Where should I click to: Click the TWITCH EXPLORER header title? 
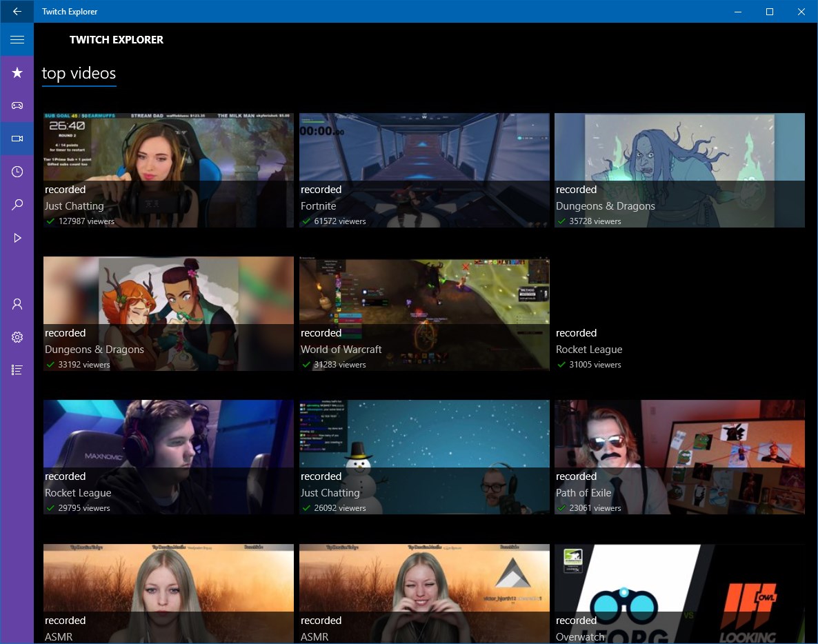(x=117, y=39)
